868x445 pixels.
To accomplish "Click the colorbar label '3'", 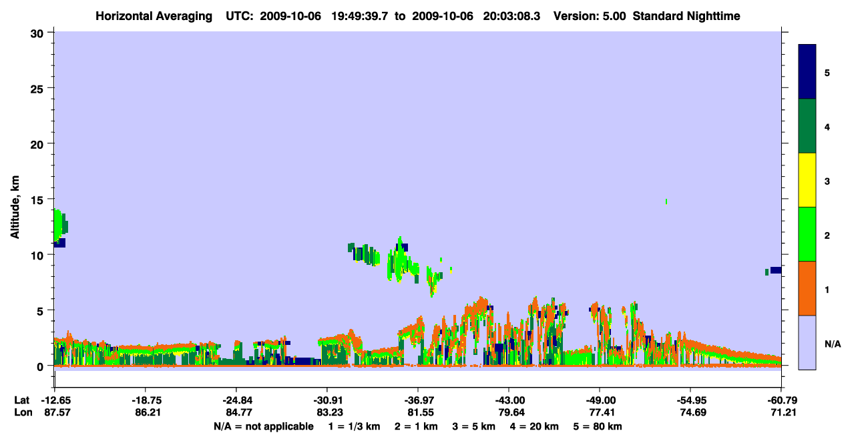I will pos(827,181).
